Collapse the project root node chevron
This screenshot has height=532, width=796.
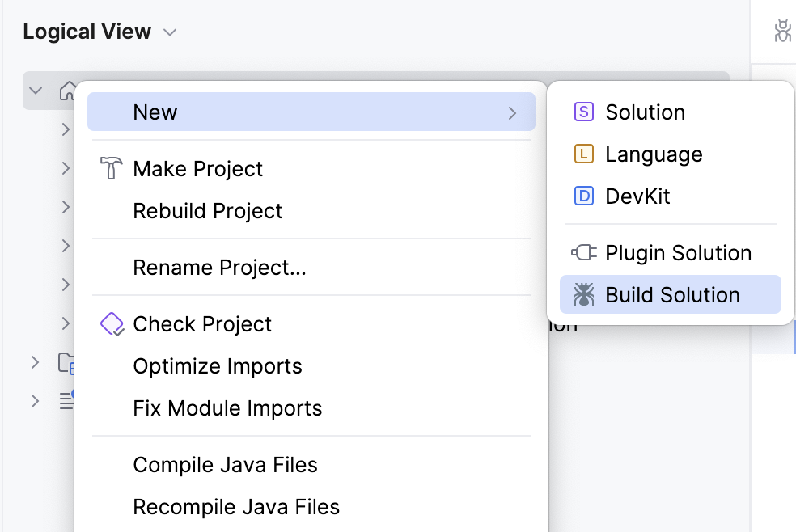(x=35, y=90)
